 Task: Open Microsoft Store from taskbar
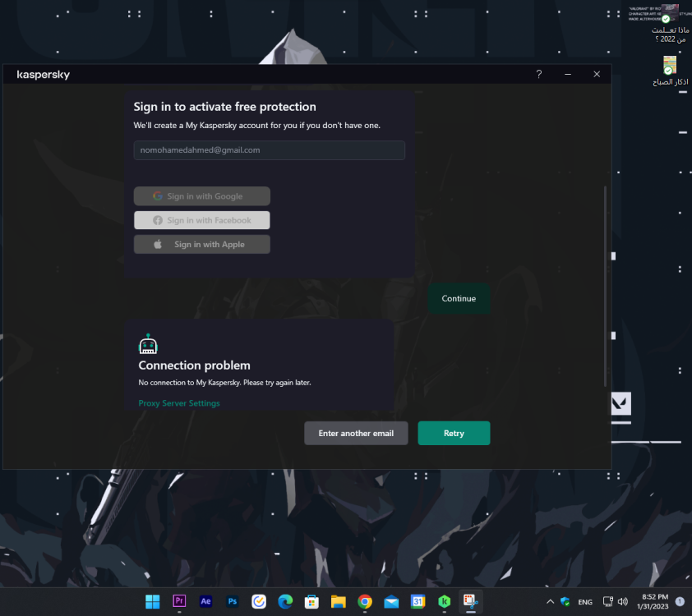311,601
